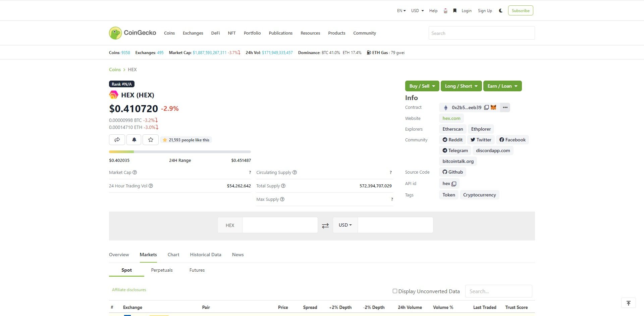Expand the Buy / Sell dropdown
The width and height of the screenshot is (644, 316).
point(422,86)
